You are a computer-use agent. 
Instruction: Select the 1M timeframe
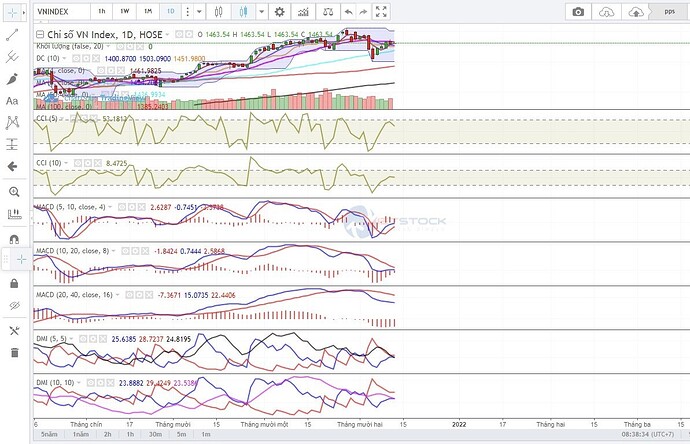[148, 12]
